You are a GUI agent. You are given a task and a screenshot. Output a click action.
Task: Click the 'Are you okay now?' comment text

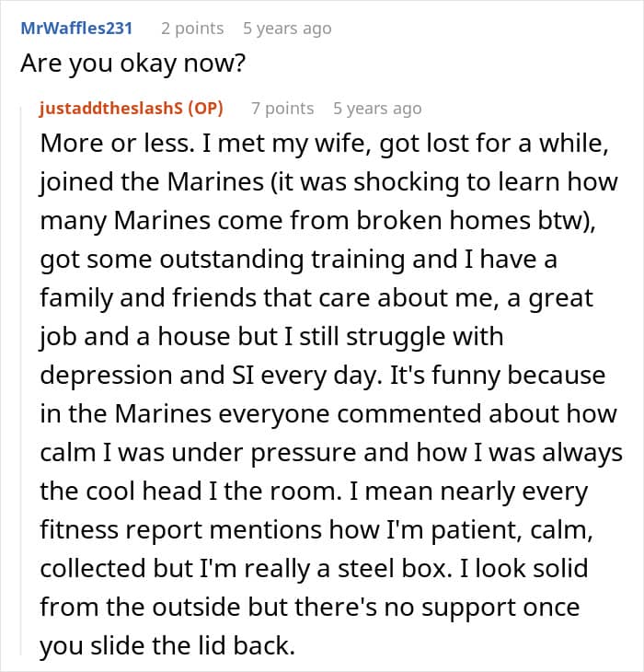(x=132, y=64)
